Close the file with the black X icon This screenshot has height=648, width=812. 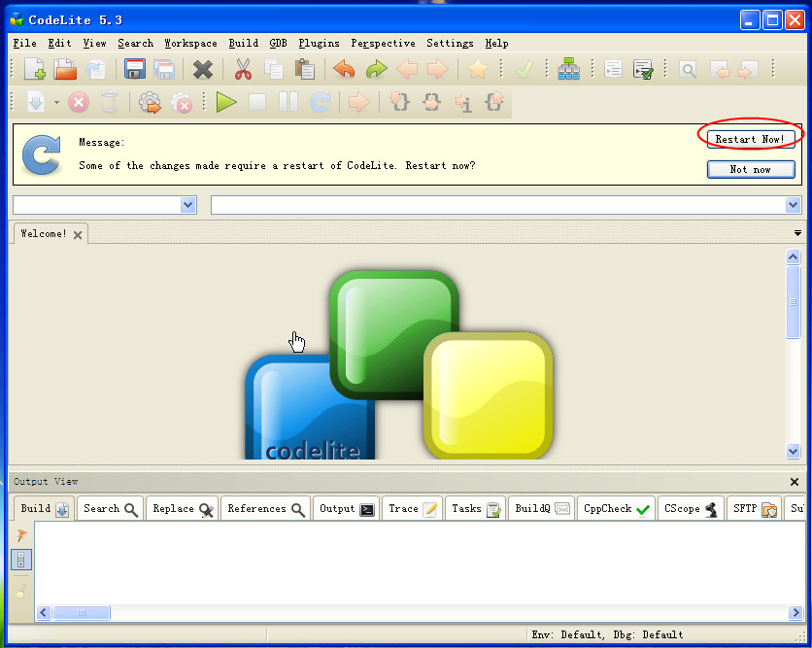[203, 69]
